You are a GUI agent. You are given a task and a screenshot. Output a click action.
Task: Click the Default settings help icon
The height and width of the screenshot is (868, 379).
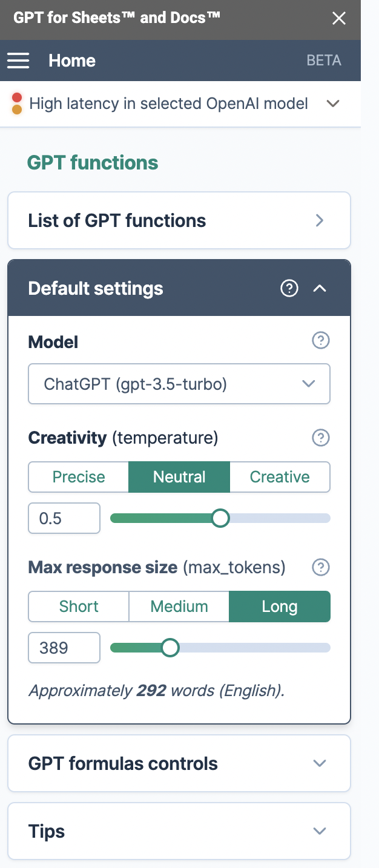[289, 289]
